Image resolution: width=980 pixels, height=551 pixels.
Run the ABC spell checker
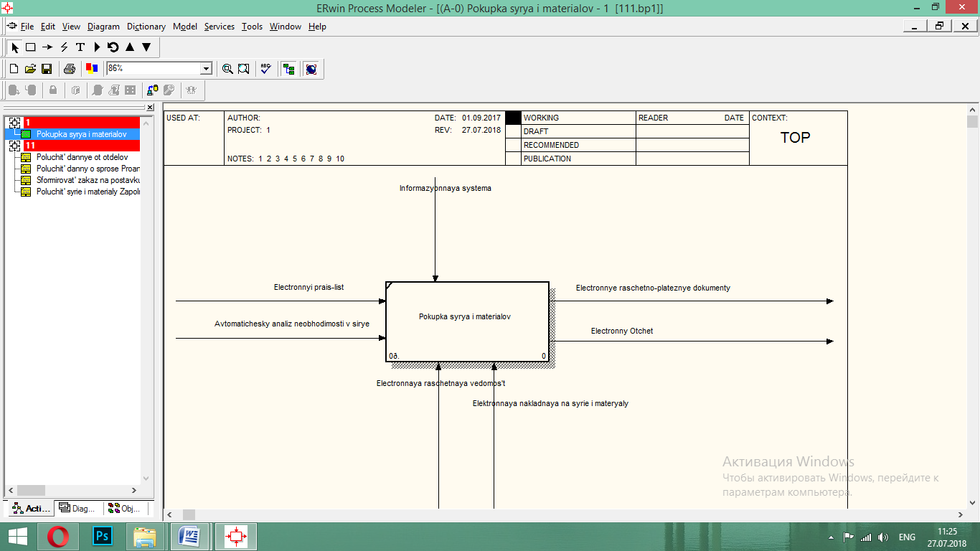point(266,69)
